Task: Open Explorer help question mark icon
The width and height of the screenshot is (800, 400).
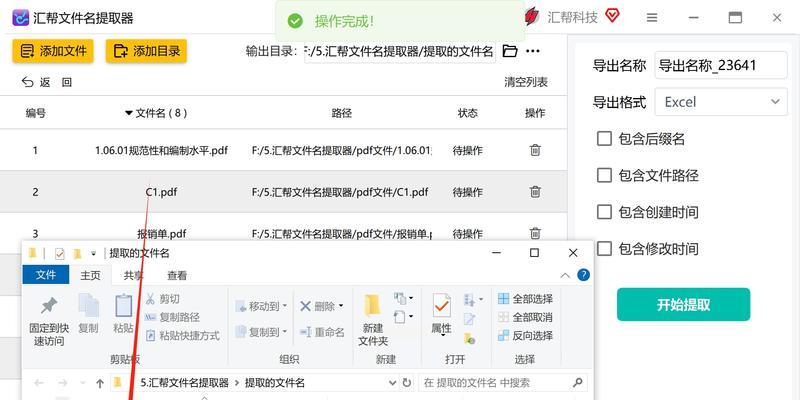Action: coord(584,276)
